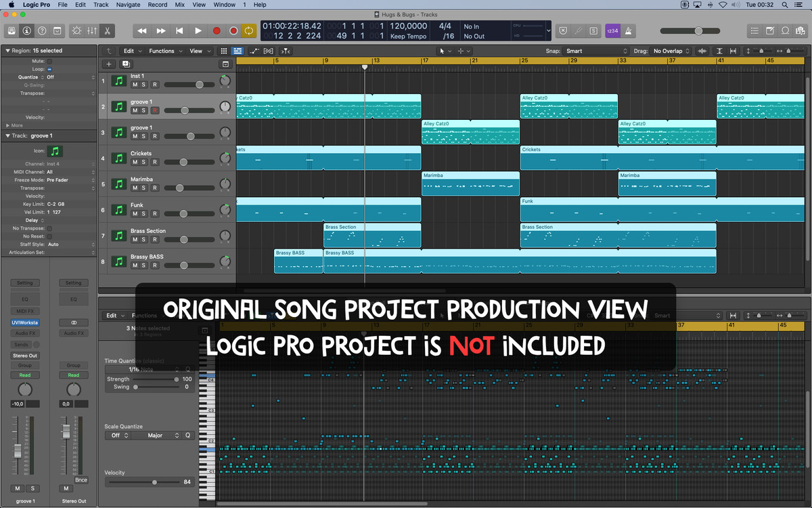Open the Mixer faders icon
This screenshot has width=812, height=508.
pos(91,30)
